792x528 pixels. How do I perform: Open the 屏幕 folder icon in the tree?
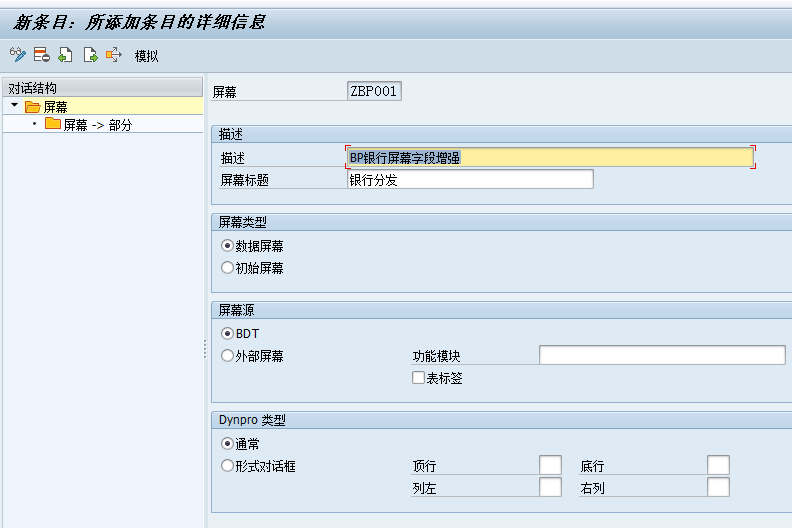[x=32, y=107]
